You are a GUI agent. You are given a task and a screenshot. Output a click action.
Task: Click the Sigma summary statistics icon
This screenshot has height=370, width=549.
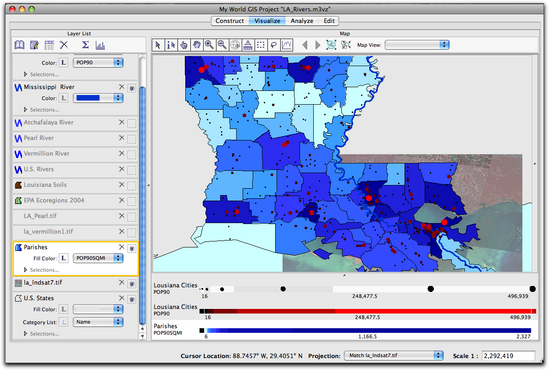pos(85,45)
